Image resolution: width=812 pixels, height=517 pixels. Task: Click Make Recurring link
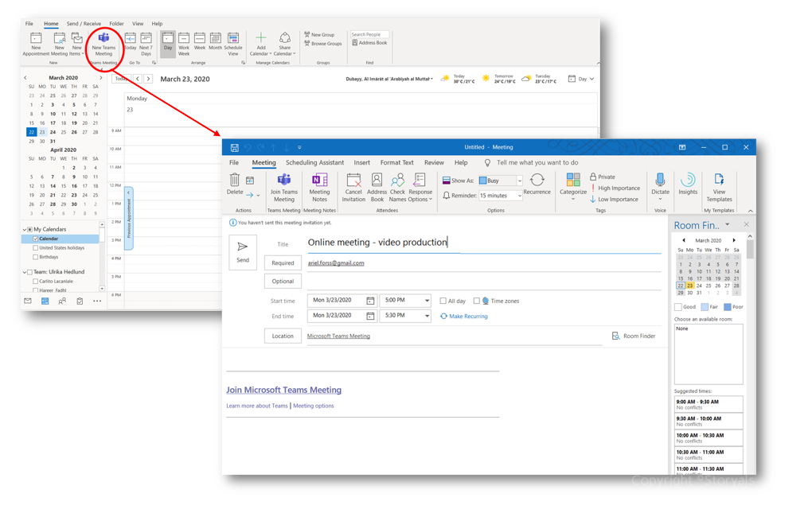464,317
